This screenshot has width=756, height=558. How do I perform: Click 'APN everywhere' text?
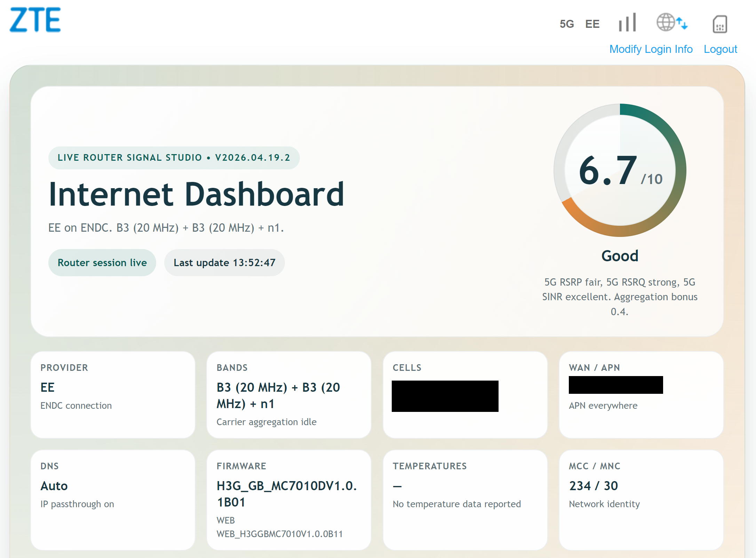click(x=603, y=406)
